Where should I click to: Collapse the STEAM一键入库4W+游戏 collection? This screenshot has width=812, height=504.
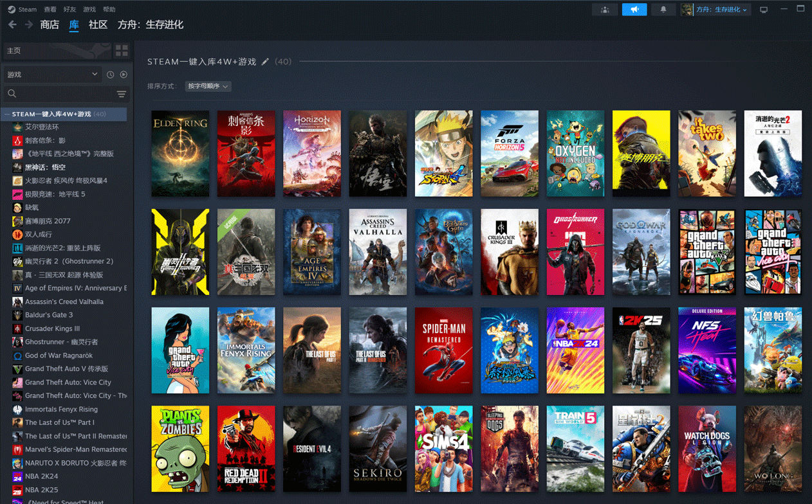pyautogui.click(x=7, y=114)
